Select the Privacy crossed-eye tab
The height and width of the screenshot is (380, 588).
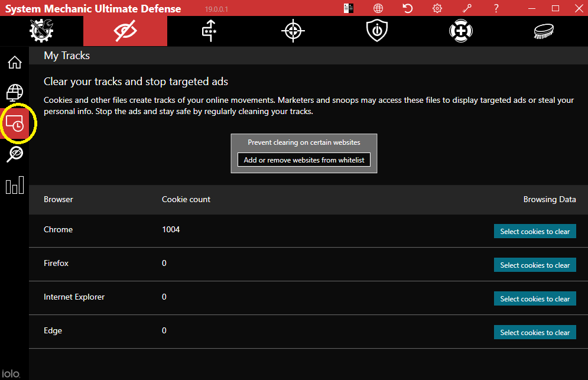(125, 31)
